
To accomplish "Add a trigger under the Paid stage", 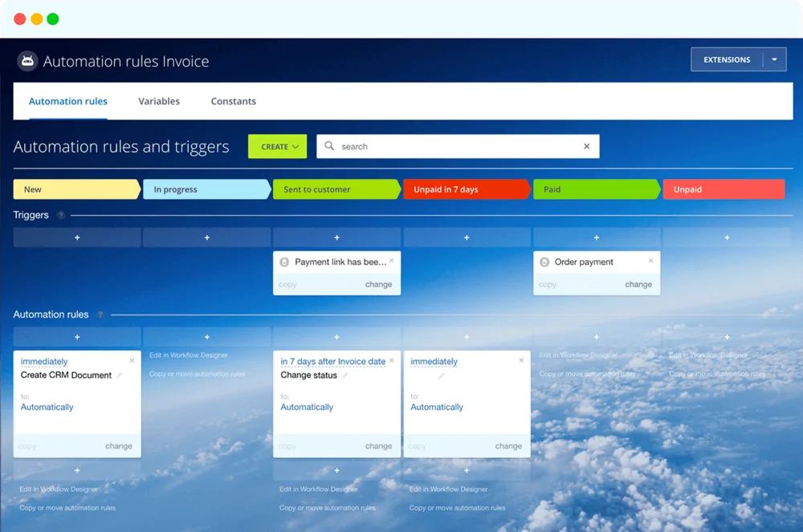I will tap(596, 238).
